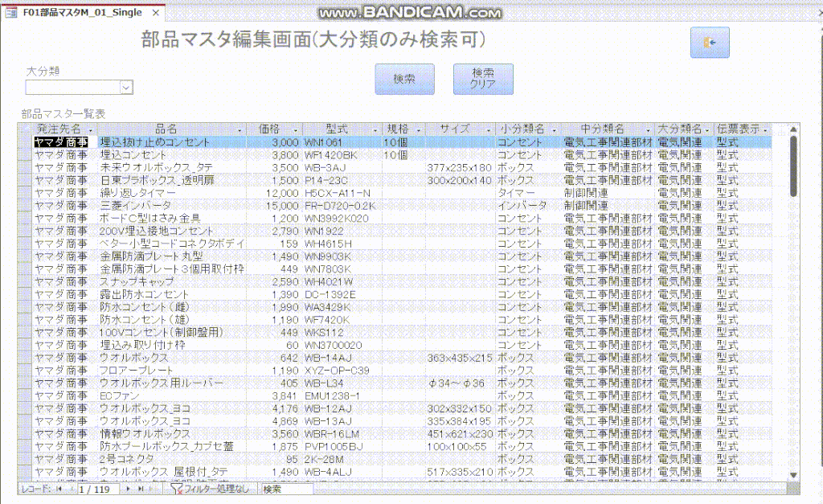Select the 三菱インバータ row name cell
The height and width of the screenshot is (504, 823).
[137, 206]
